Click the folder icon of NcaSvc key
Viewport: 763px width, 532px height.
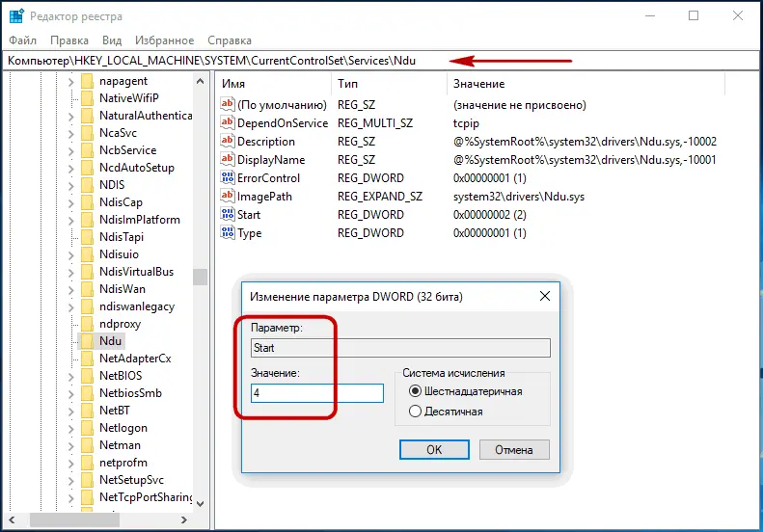[87, 133]
